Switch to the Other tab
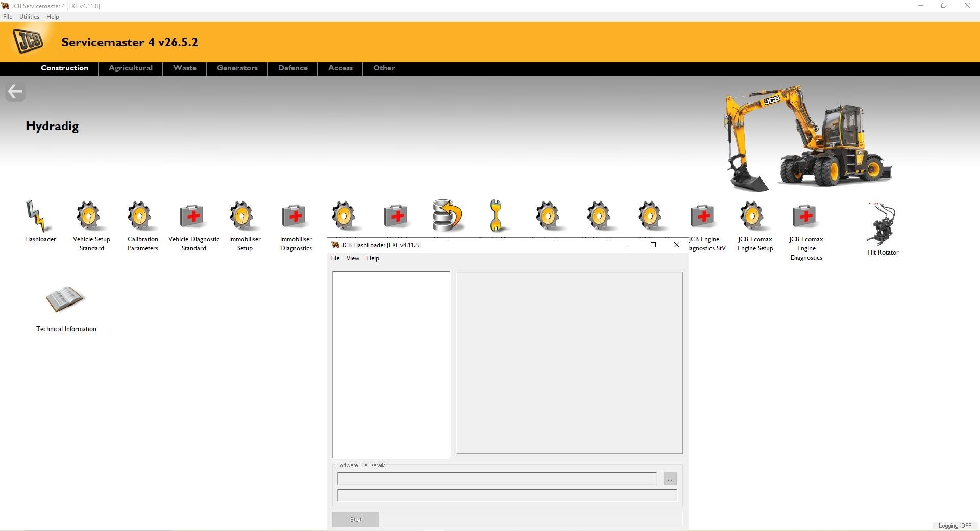The image size is (980, 531). pos(384,68)
